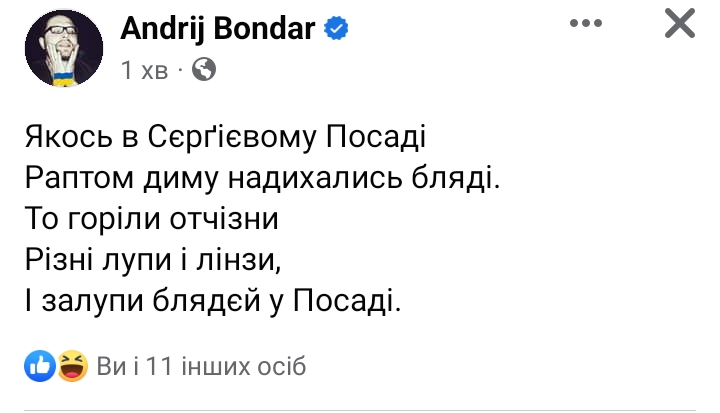Click the globe public audience icon
The width and height of the screenshot is (720, 413).
pyautogui.click(x=203, y=70)
